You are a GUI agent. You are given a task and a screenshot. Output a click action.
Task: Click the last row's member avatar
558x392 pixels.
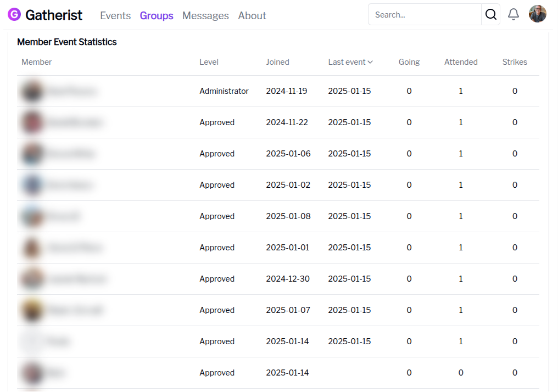pos(32,372)
